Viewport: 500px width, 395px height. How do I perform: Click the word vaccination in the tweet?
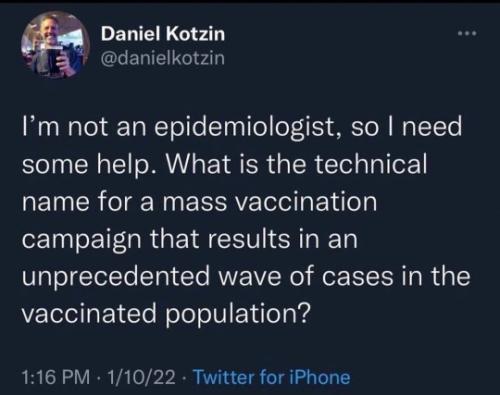[x=306, y=202]
